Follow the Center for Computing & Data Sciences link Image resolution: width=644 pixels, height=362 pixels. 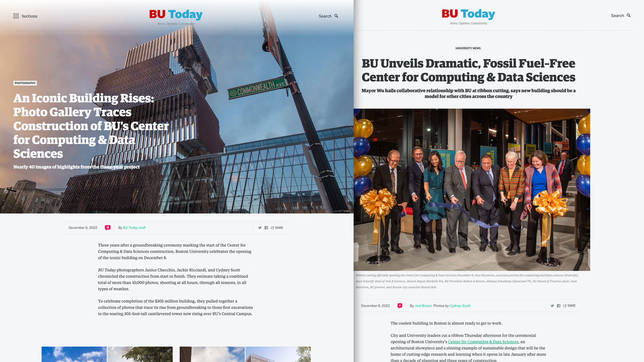pyautogui.click(x=483, y=342)
